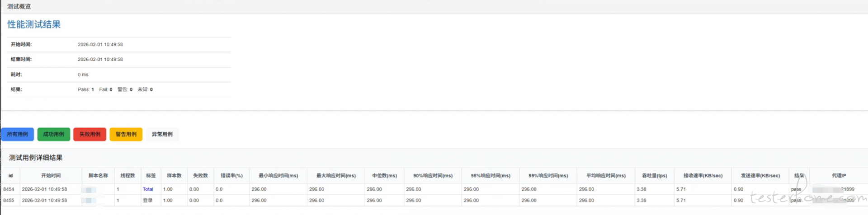This screenshot has height=215, width=868.
Task: Click the 登录 label in second row
Action: 148,201
